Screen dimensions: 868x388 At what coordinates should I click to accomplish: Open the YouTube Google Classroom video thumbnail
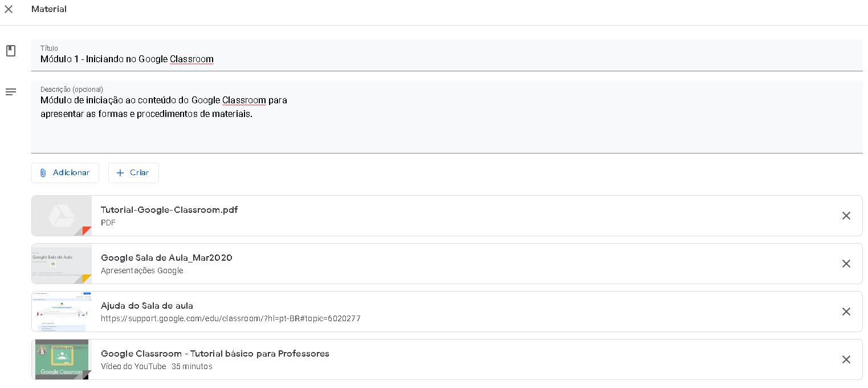62,359
